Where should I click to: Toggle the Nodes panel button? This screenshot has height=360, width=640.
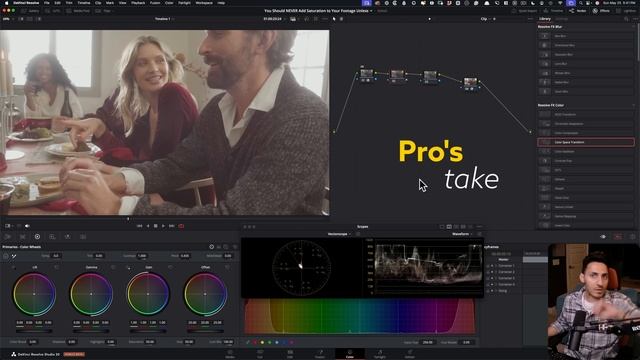pyautogui.click(x=578, y=11)
